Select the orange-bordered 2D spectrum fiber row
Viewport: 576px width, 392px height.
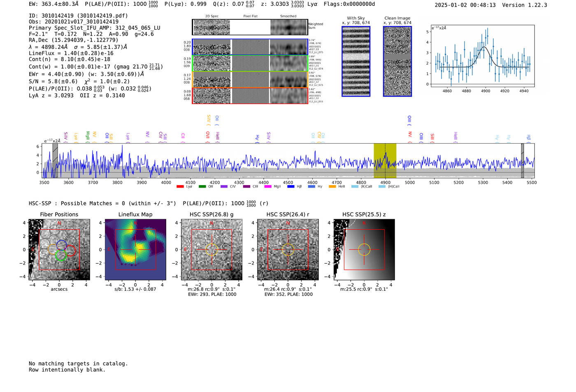[250, 79]
